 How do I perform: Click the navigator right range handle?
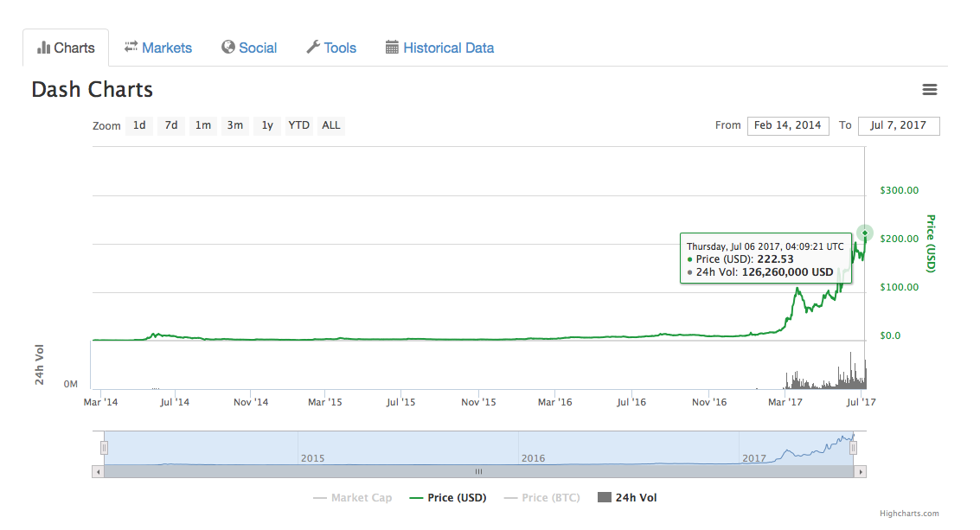tap(853, 448)
